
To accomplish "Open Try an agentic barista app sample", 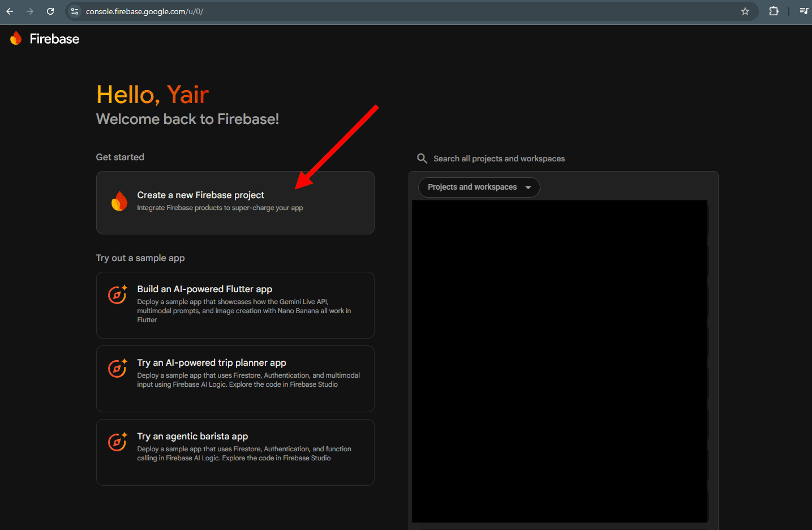I will click(x=235, y=452).
